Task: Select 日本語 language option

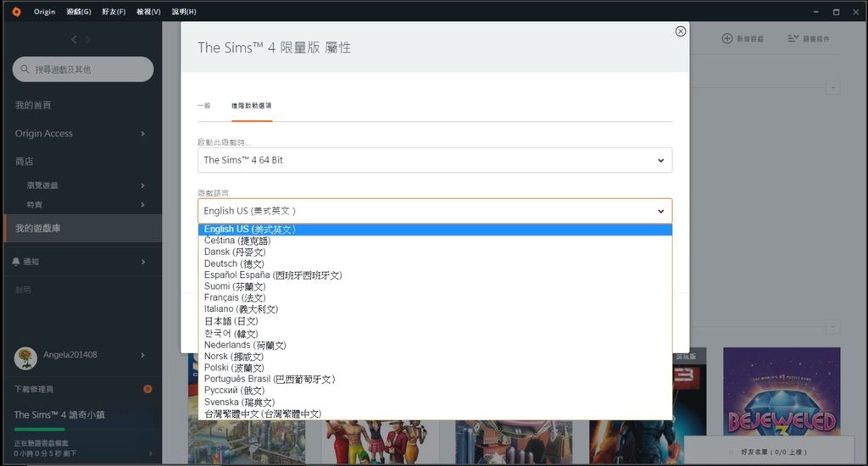Action: (435, 321)
